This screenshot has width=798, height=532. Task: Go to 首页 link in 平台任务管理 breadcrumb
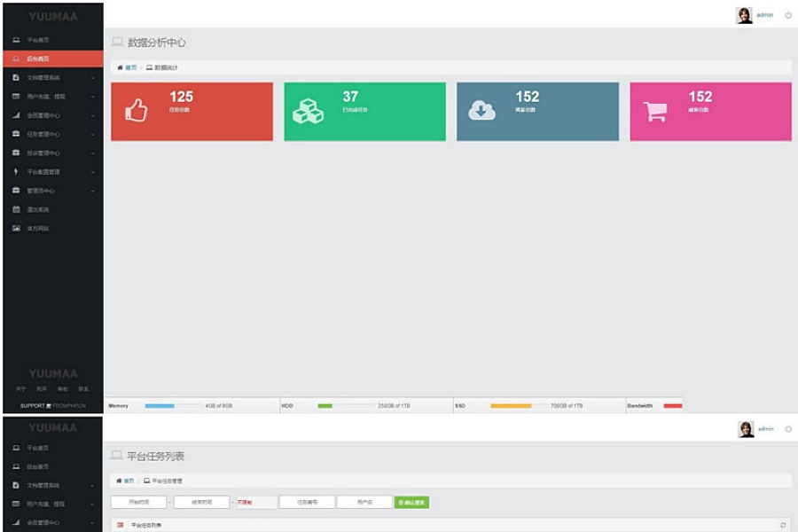[x=129, y=481]
